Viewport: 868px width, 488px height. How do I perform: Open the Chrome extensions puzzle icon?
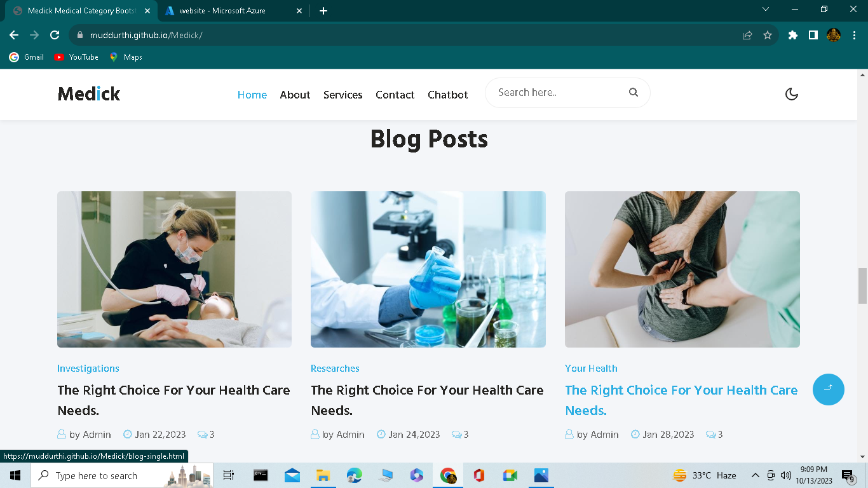(x=792, y=35)
